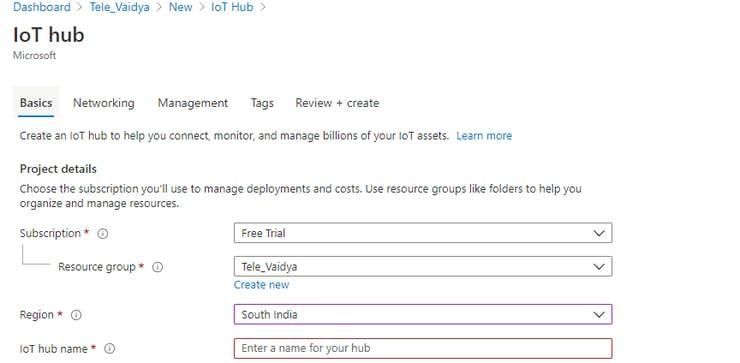Screen dimensions: 740x363
Task: Click info icon beside IoT hub name
Action: click(109, 348)
